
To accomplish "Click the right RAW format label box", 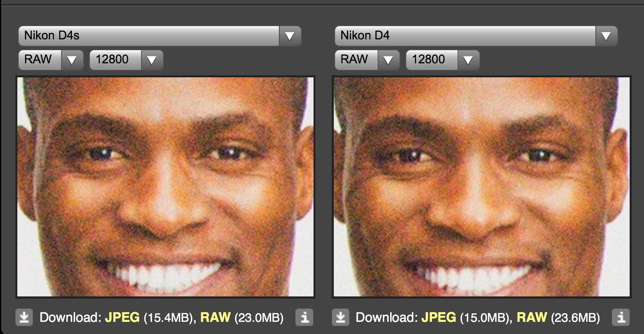I will [x=357, y=60].
